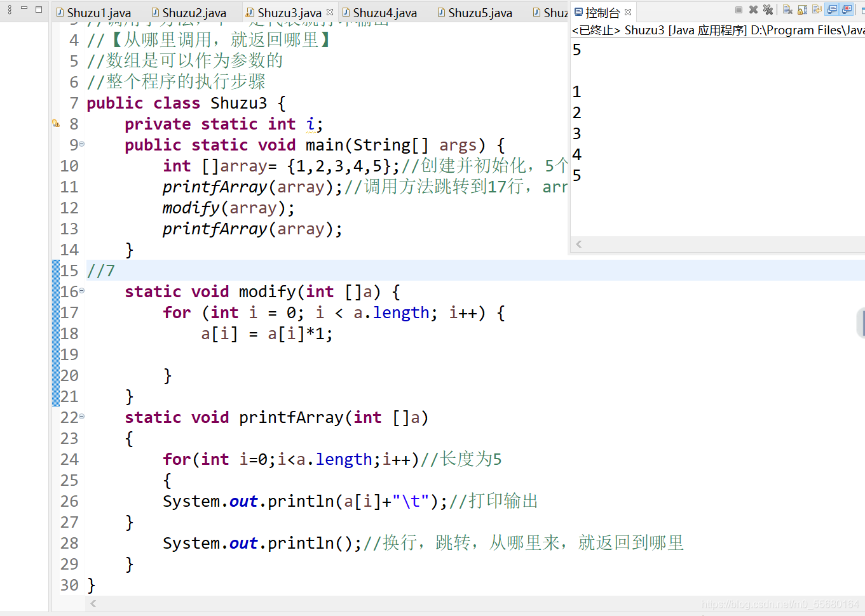Clear the console output
The image size is (865, 616).
coord(788,10)
